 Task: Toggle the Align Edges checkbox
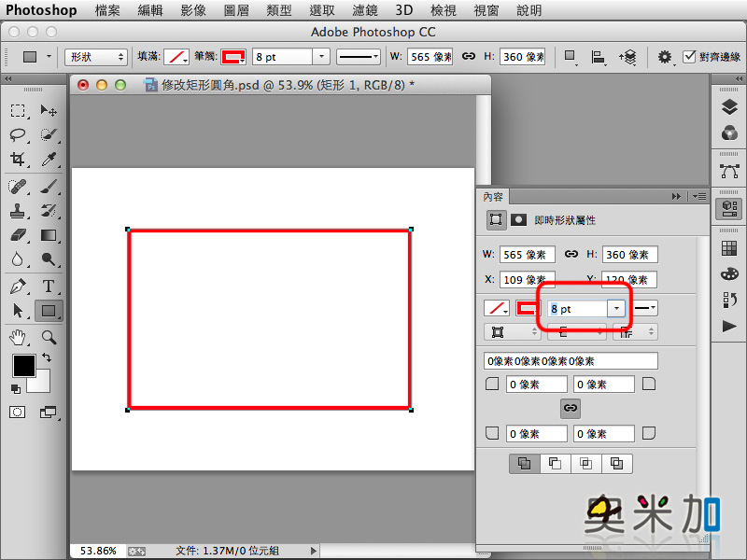pyautogui.click(x=689, y=57)
